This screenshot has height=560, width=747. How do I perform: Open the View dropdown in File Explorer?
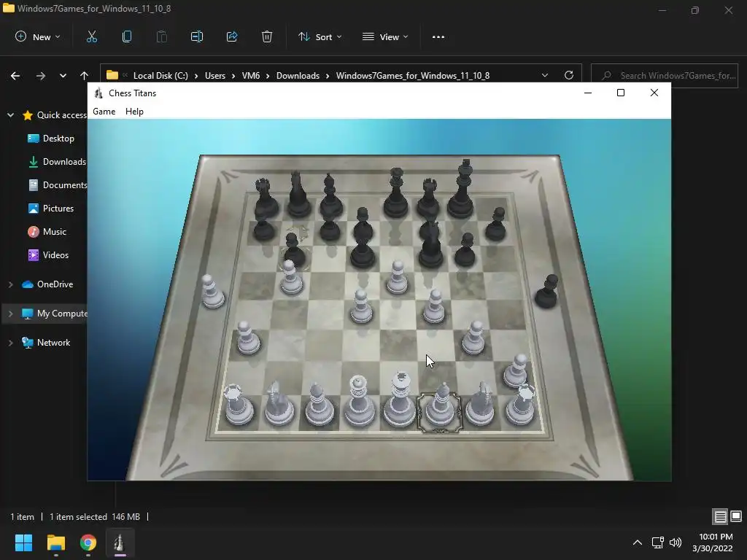click(x=385, y=36)
